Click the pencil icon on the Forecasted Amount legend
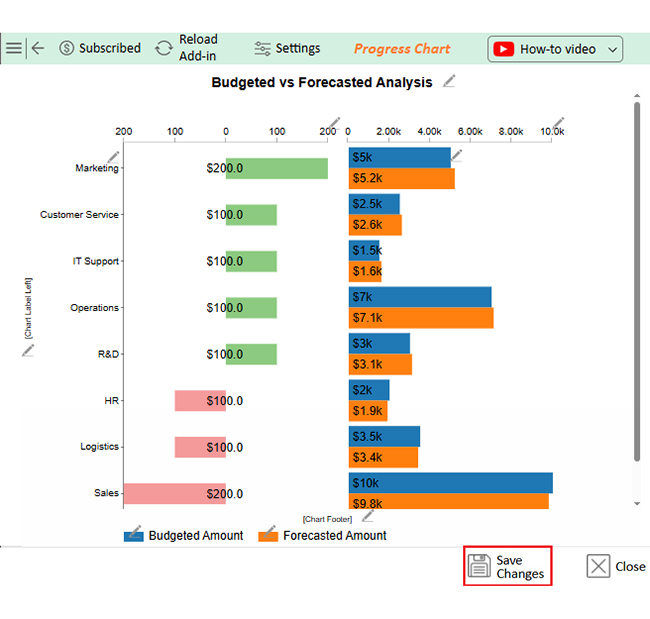The image size is (650, 619). (x=269, y=528)
